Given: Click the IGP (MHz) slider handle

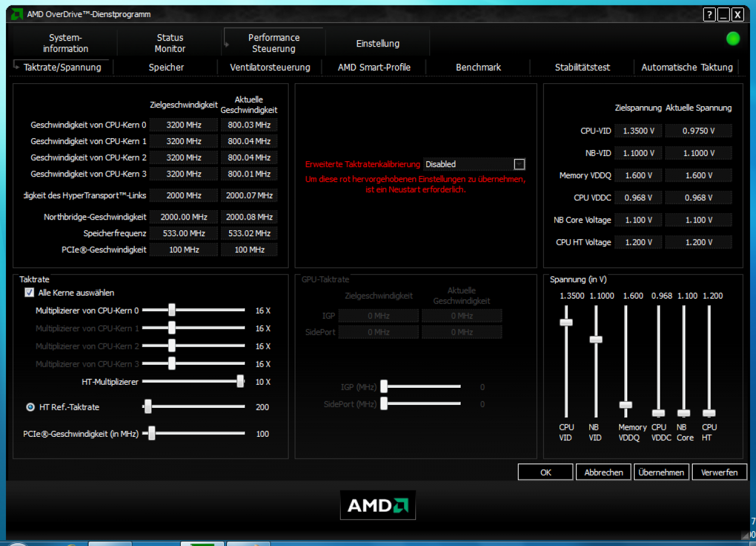Looking at the screenshot, I should 383,387.
